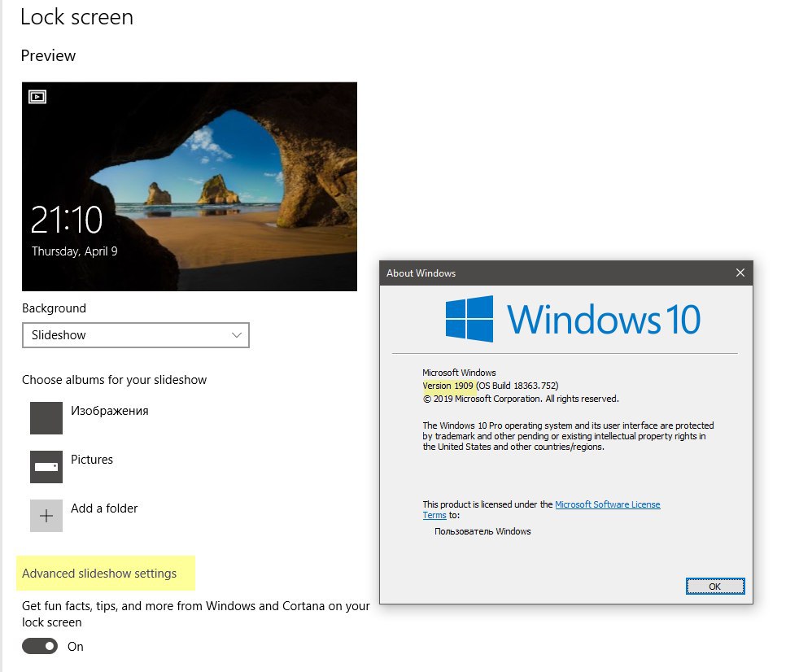Click the 21:10 clock in preview
The image size is (799, 672).
67,220
